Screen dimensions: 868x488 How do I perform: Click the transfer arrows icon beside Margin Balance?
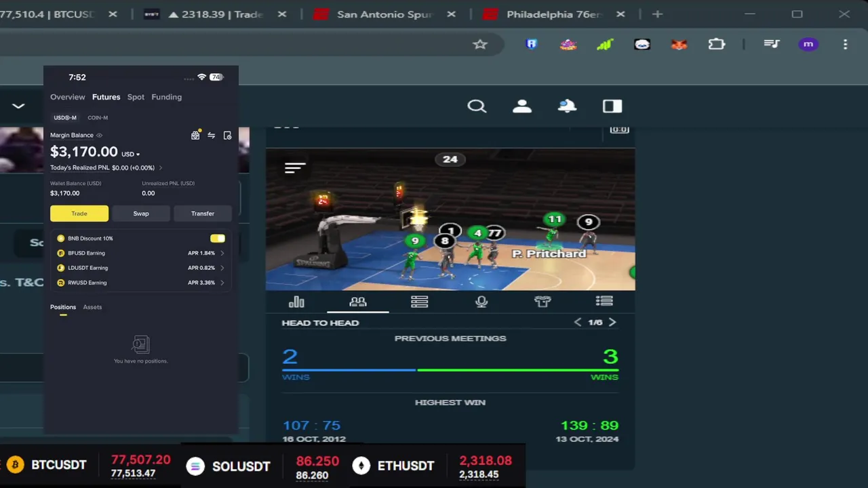click(211, 136)
